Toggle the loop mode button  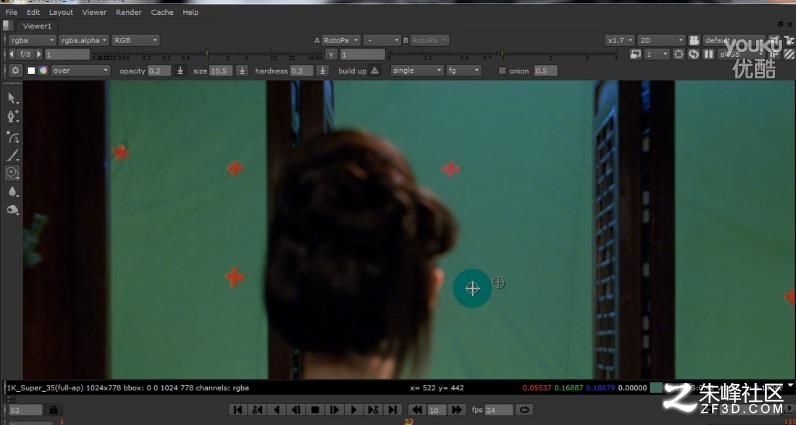[524, 409]
